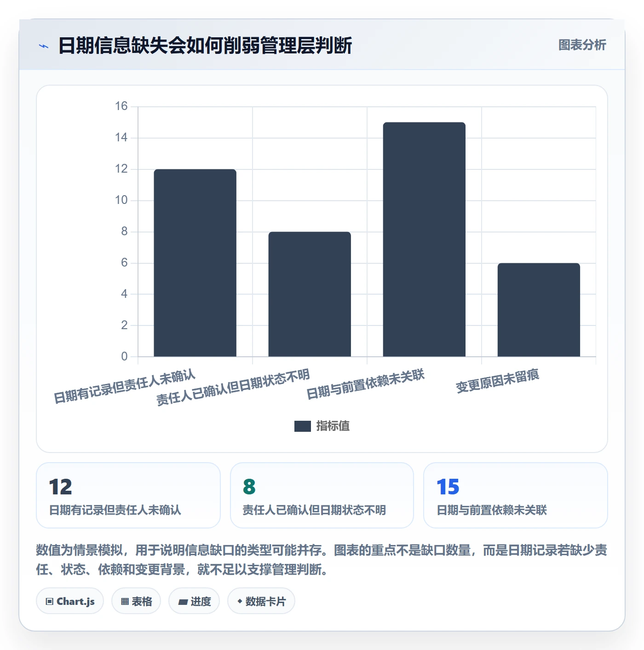The image size is (644, 650).
Task: Click y-axis value 10
Action: pos(121,200)
